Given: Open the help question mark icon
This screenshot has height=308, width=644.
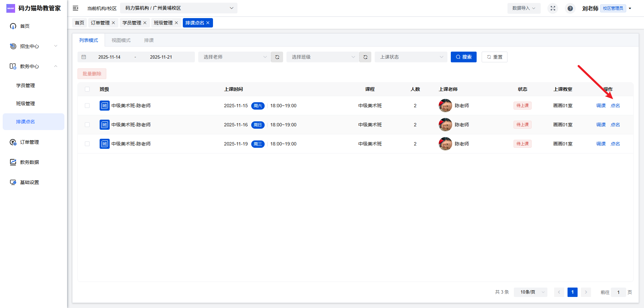Looking at the screenshot, I should point(570,8).
